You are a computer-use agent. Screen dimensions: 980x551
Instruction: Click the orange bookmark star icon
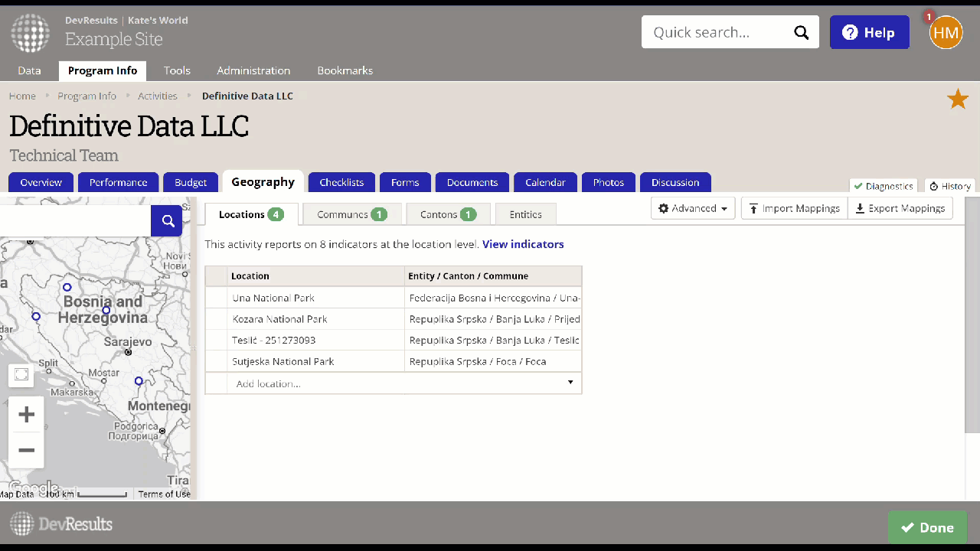(958, 99)
